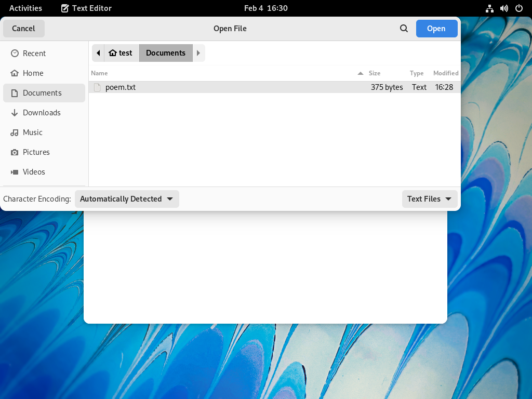Image resolution: width=532 pixels, height=399 pixels.
Task: Go to Recent in sidebar
Action: [x=44, y=54]
